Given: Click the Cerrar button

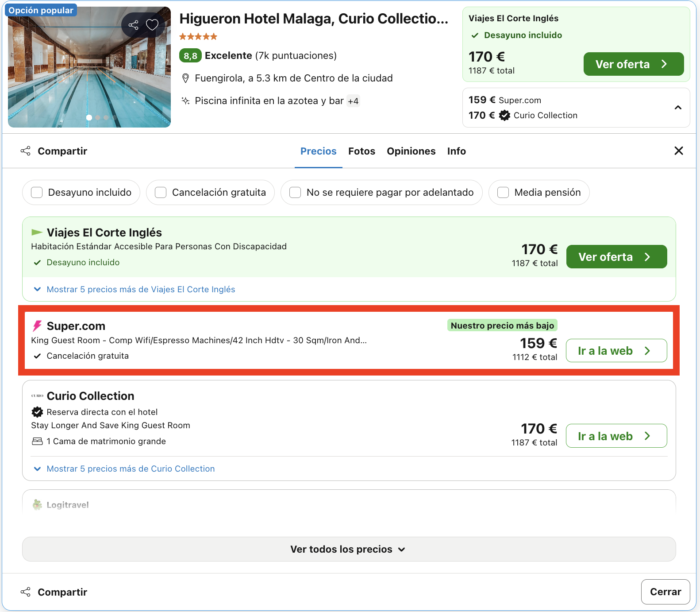Looking at the screenshot, I should pyautogui.click(x=665, y=592).
